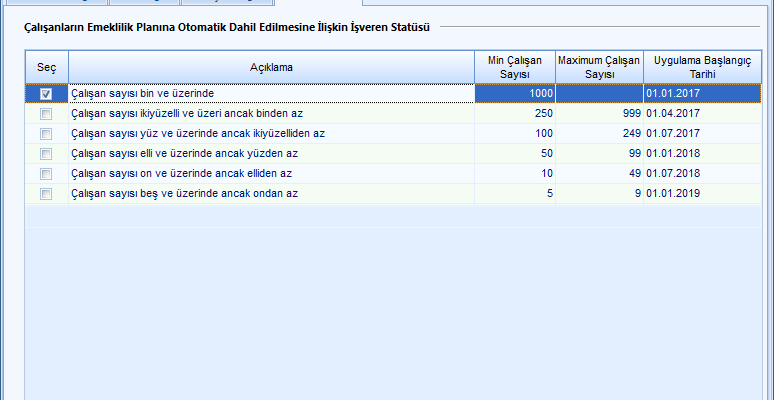Screen dimensions: 774x400
Task: Uncheck the 'Çalışan sayısı bin ve üzerinde' checkbox
Action: point(46,94)
